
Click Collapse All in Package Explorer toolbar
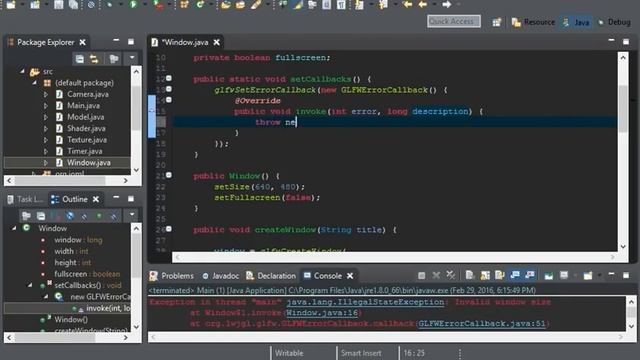point(80,59)
